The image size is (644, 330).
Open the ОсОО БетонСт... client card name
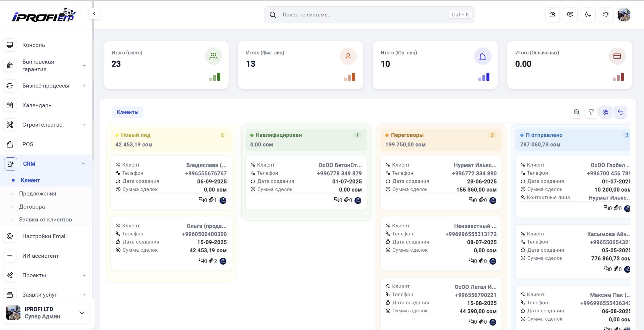[x=340, y=165]
